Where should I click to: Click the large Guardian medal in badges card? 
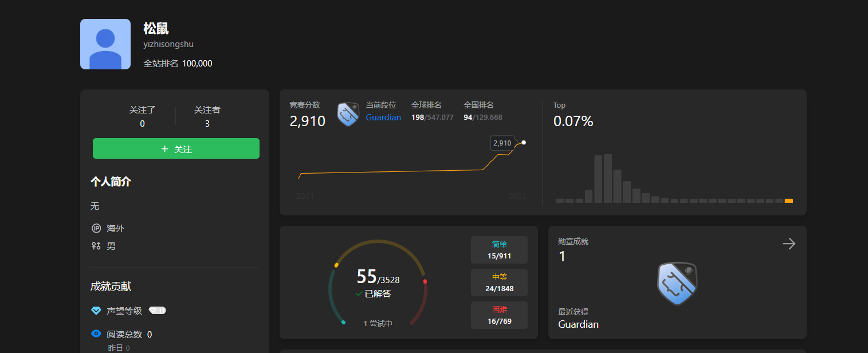click(677, 284)
